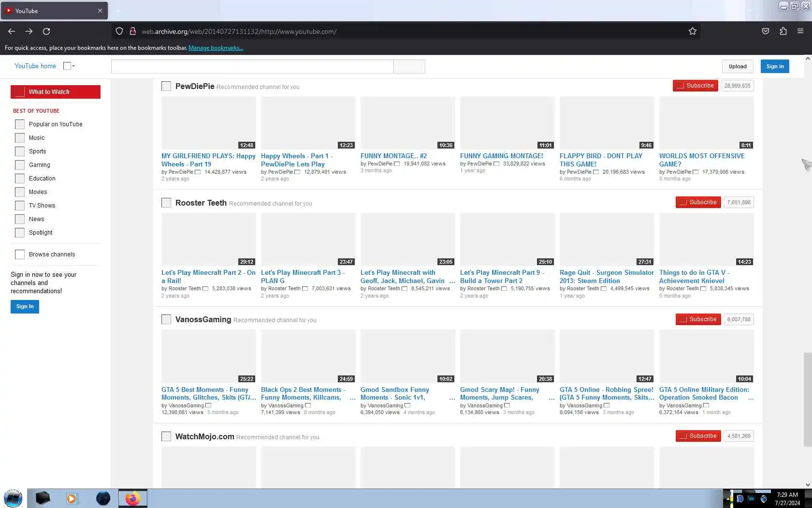
Task: Click the page scrollbar up arrow
Action: pos(808,59)
